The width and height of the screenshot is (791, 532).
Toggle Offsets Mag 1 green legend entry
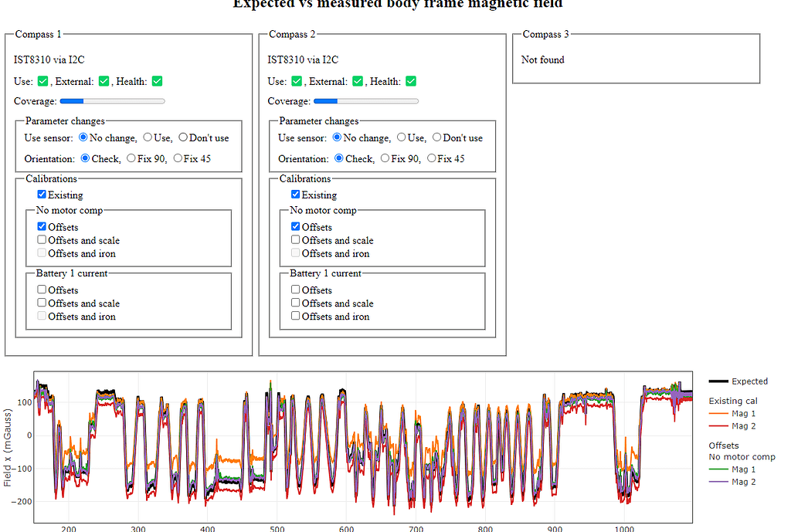point(732,469)
